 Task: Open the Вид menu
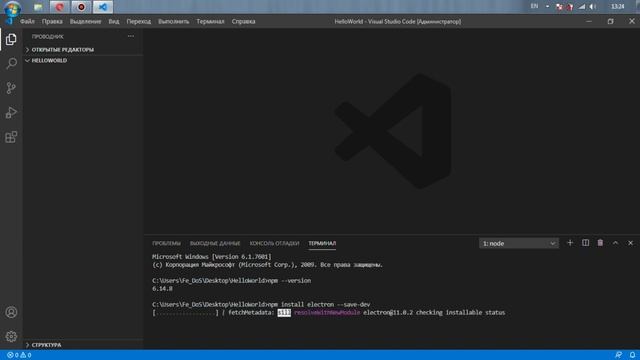pos(114,21)
